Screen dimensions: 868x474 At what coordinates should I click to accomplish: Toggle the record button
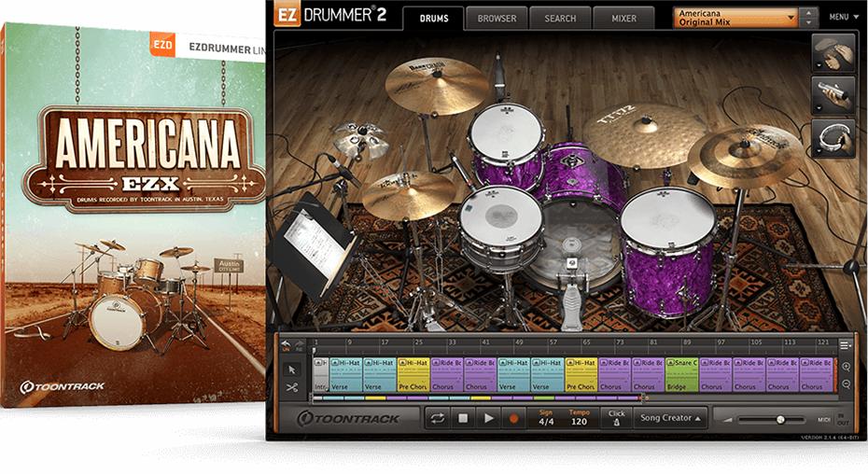click(x=513, y=418)
